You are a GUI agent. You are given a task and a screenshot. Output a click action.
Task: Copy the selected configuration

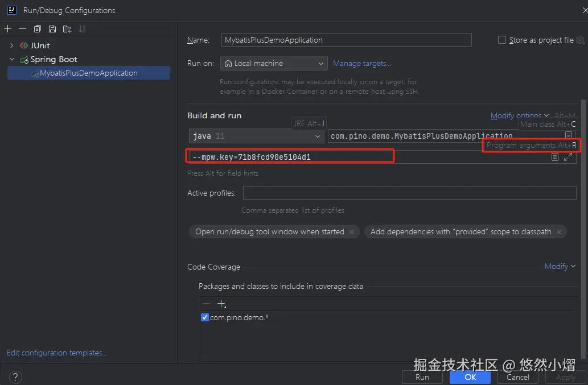point(37,29)
